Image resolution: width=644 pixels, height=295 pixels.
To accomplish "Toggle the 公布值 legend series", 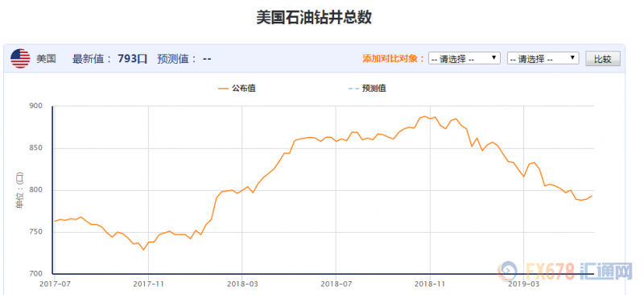I will [237, 88].
